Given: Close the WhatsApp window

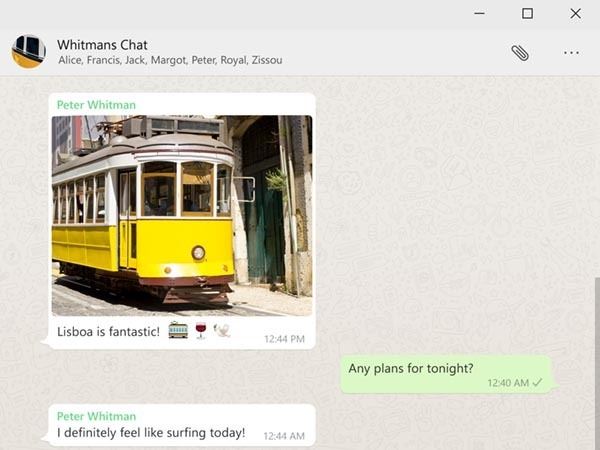Looking at the screenshot, I should pyautogui.click(x=576, y=13).
